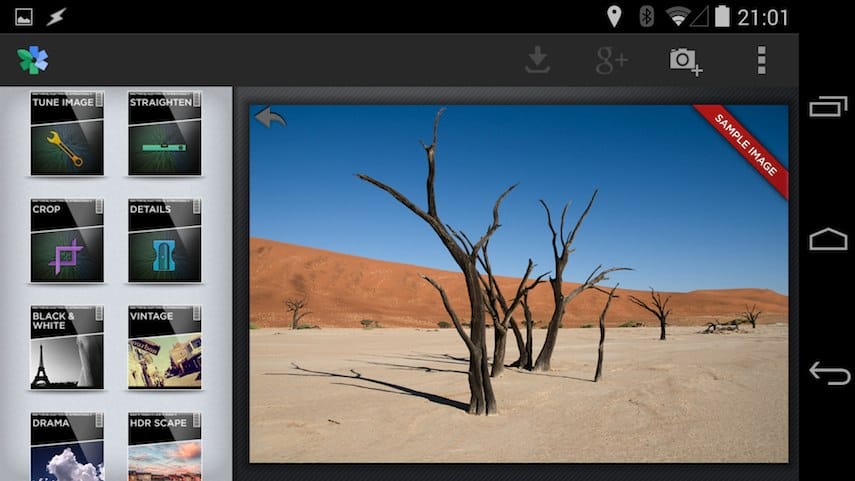Viewport: 855px width, 481px height.
Task: Tap the Android recent apps button
Action: pyautogui.click(x=828, y=106)
